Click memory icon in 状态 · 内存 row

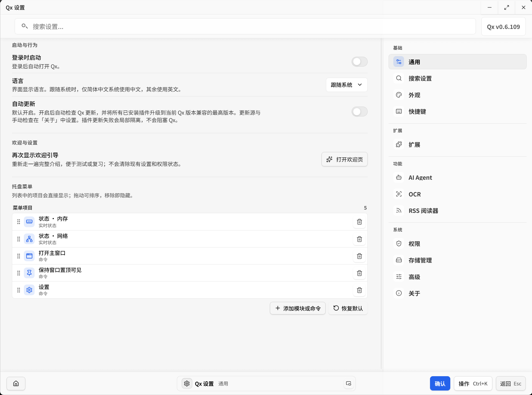(x=29, y=222)
